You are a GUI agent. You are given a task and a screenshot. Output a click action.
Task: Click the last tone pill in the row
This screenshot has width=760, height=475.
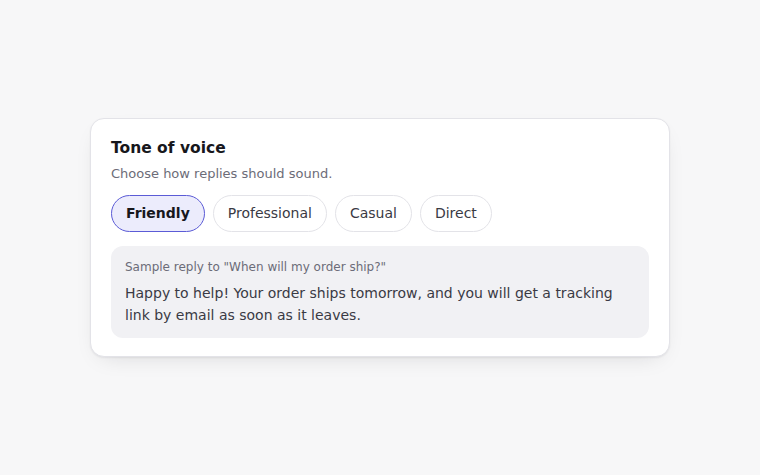coord(456,213)
